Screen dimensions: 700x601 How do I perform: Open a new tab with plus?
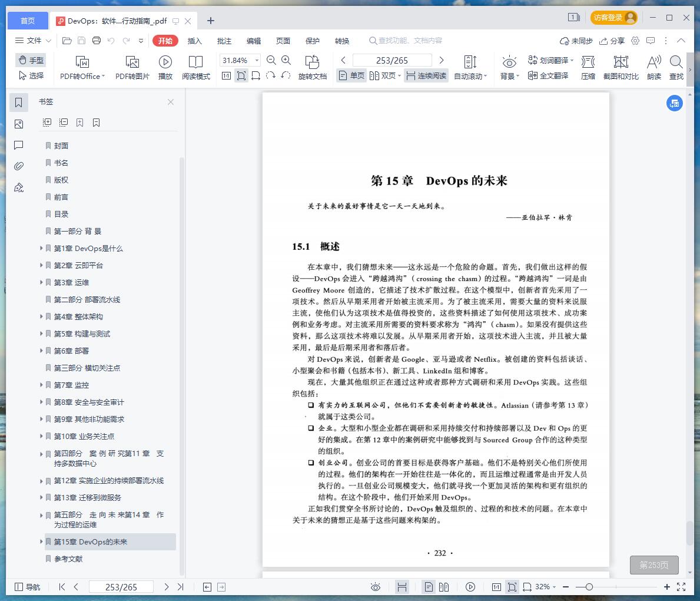click(x=211, y=21)
